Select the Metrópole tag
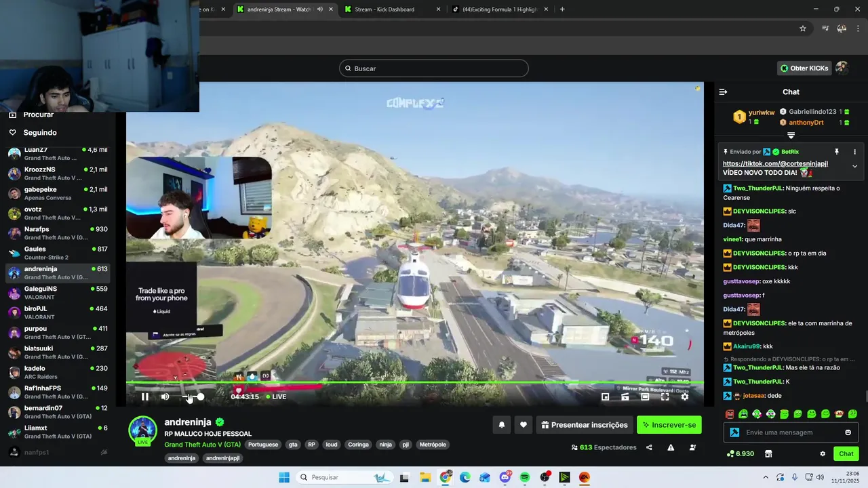868x488 pixels. pos(433,445)
